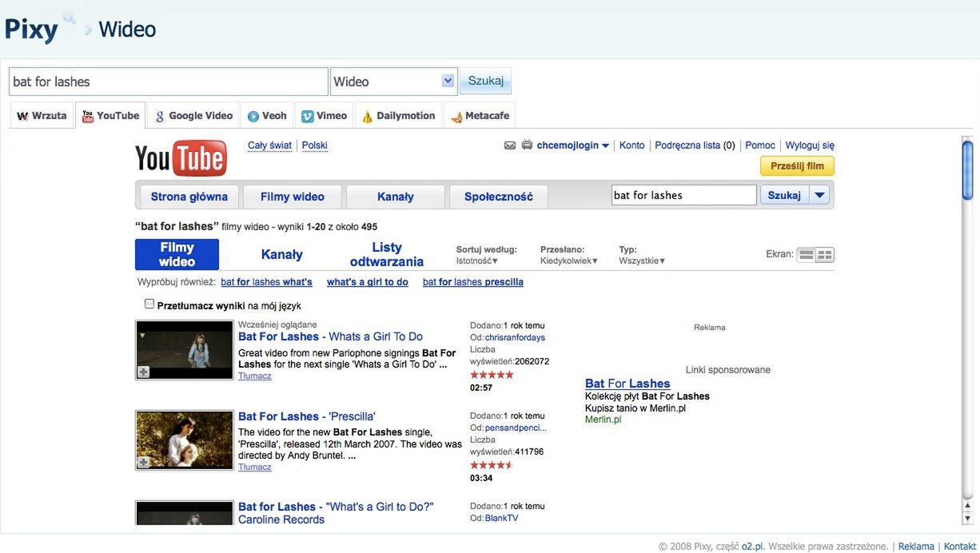Open the mail envelope icon near chcemojlogin
Image resolution: width=980 pixels, height=553 pixels.
point(510,145)
